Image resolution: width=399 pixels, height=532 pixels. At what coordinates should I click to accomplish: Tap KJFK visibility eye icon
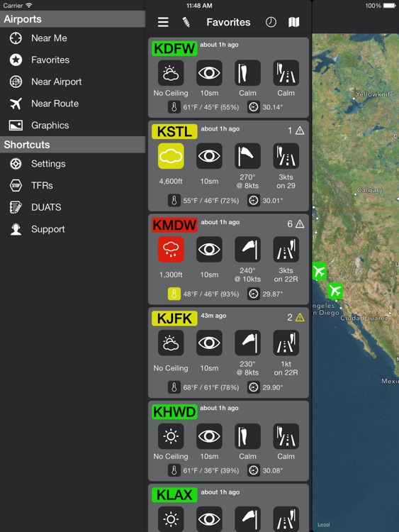[x=209, y=343]
